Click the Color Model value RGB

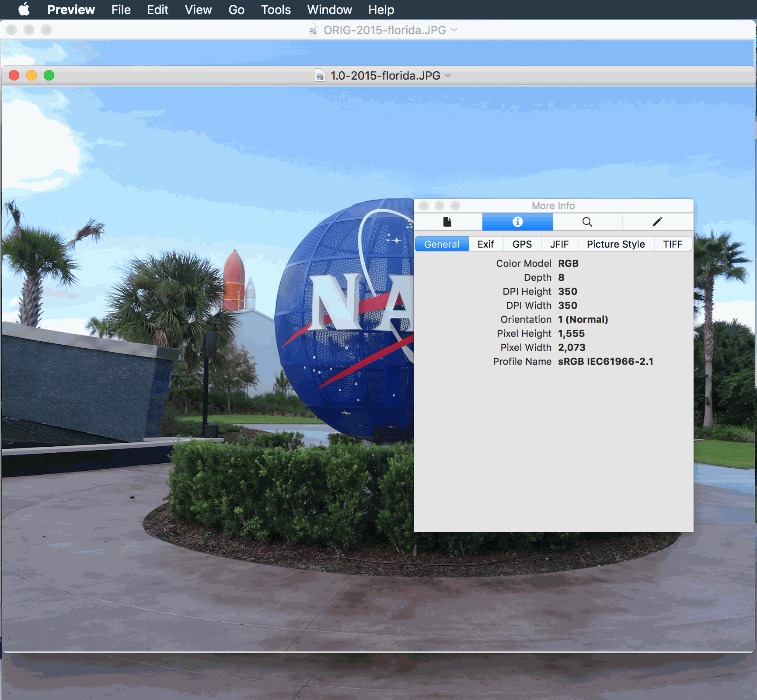[568, 263]
